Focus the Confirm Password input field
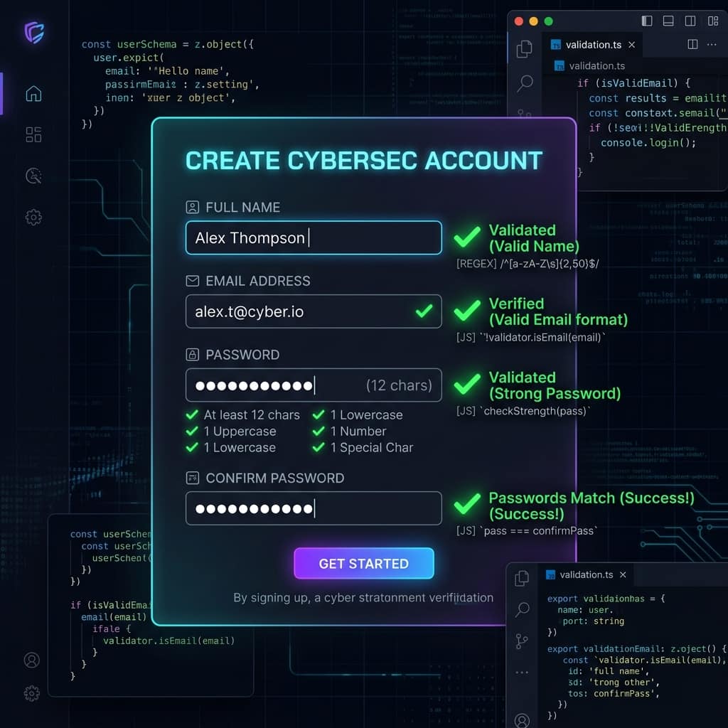 [314, 508]
